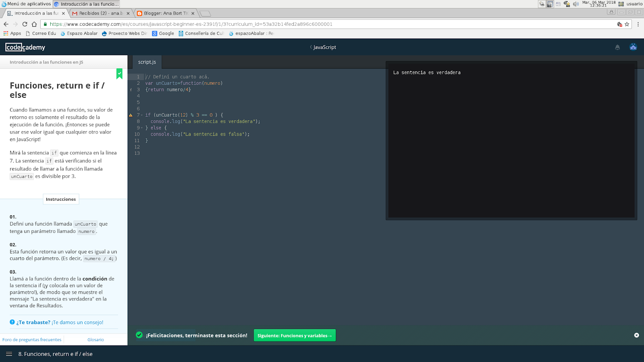Open Codecademy notifications bell
This screenshot has width=644, height=362.
[x=617, y=47]
